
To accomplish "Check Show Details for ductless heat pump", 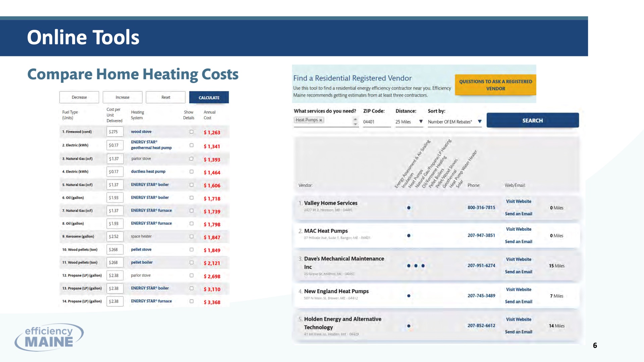I will (x=192, y=172).
